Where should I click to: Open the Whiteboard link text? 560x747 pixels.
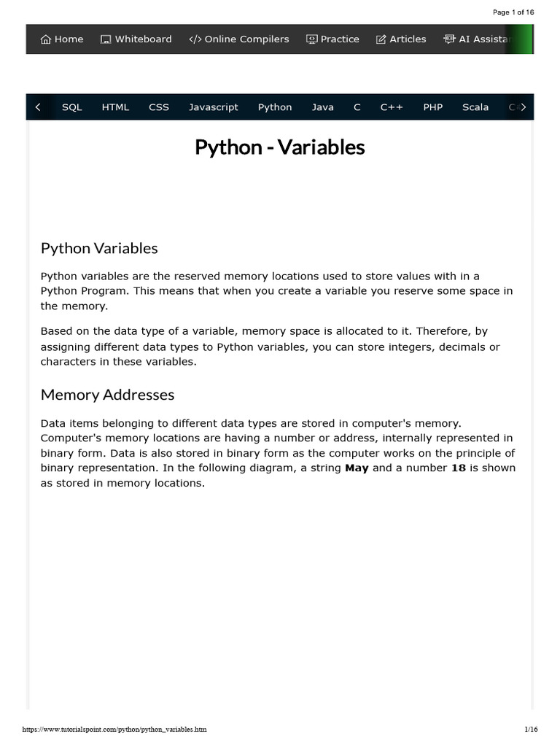(144, 39)
